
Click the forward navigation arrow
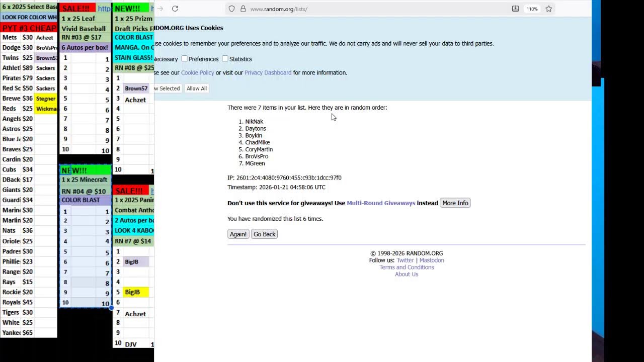click(x=160, y=9)
